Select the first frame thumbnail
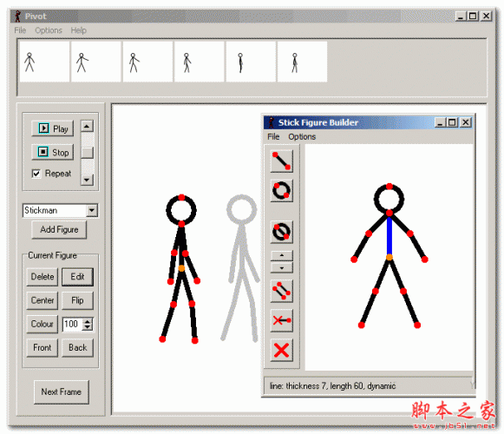The width and height of the screenshot is (504, 434). (44, 62)
